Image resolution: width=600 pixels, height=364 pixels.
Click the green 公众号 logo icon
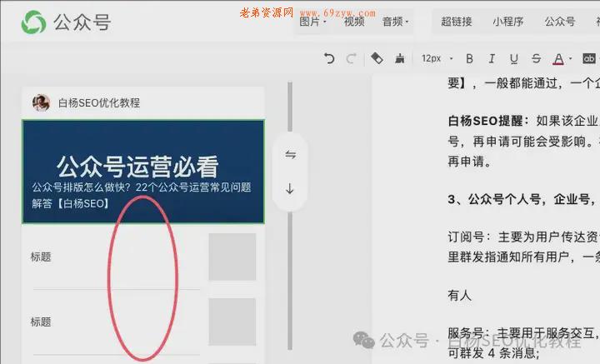(x=33, y=22)
